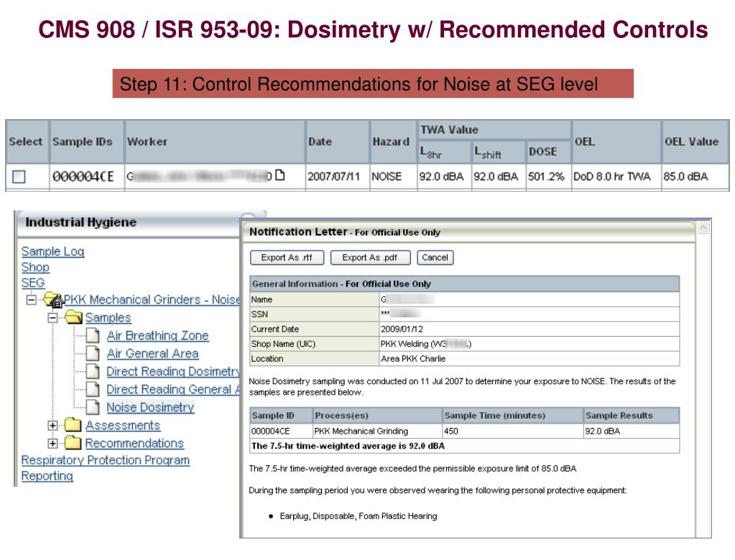
Task: Open the Noise Dosimetry link
Action: tap(150, 407)
